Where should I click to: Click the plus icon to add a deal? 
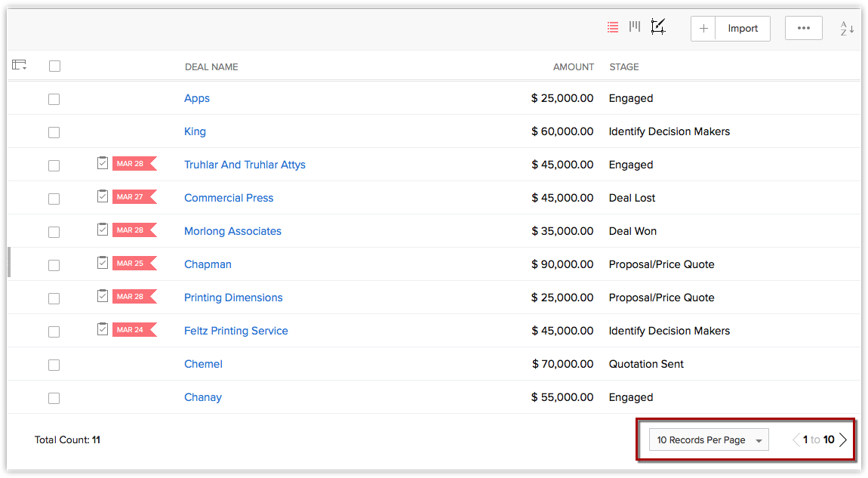pos(703,29)
